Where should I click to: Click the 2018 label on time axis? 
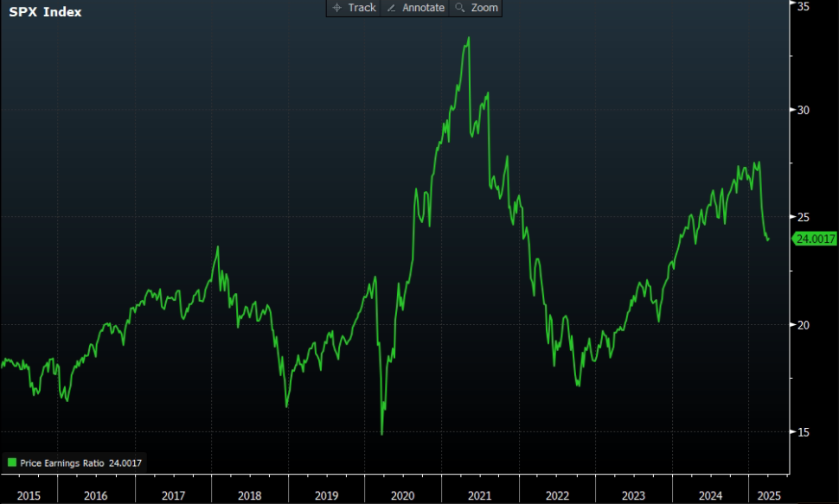[249, 495]
